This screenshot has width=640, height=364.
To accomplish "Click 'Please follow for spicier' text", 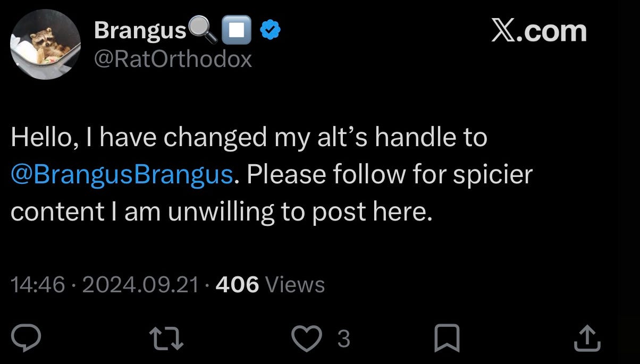I will [389, 175].
